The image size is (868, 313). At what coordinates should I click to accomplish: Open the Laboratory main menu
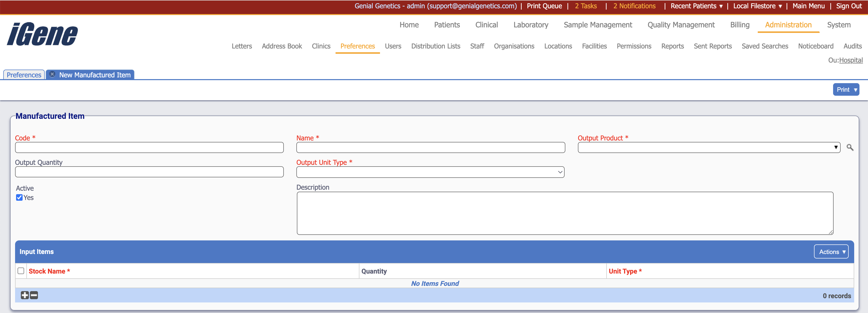pos(530,25)
